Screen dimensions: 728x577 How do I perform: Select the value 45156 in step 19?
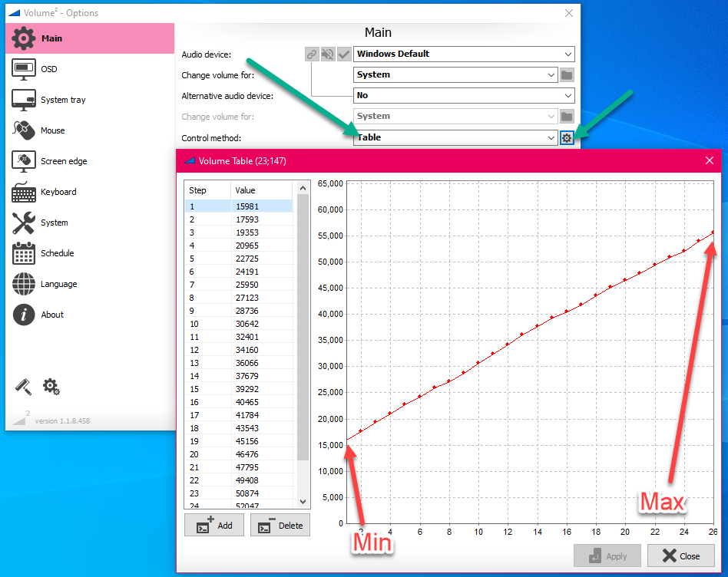pos(247,441)
